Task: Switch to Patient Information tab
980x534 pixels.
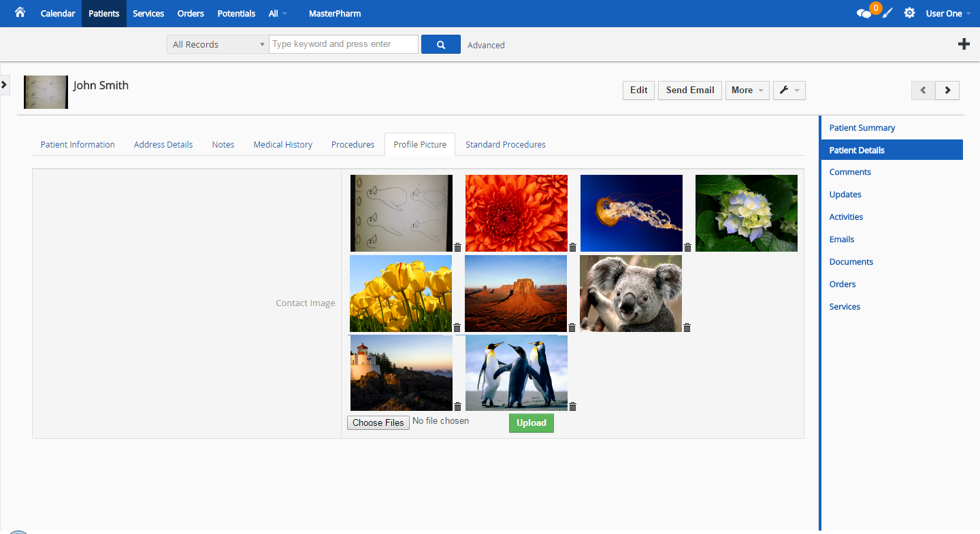Action: tap(78, 144)
